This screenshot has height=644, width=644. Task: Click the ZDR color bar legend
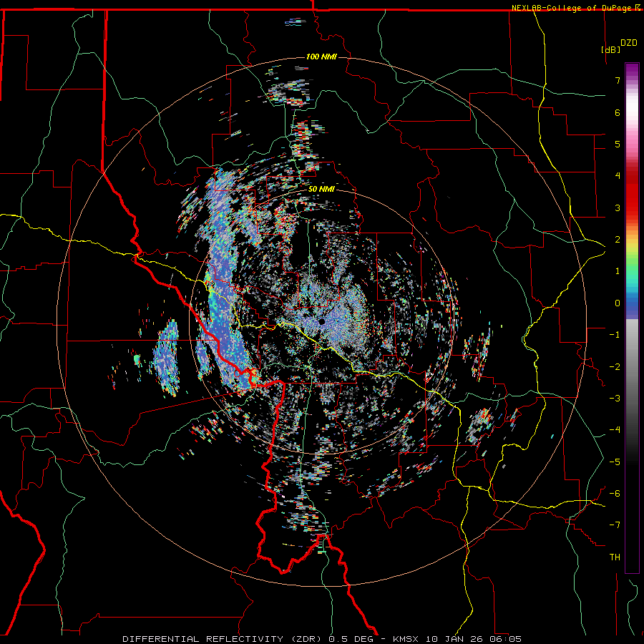[632, 318]
